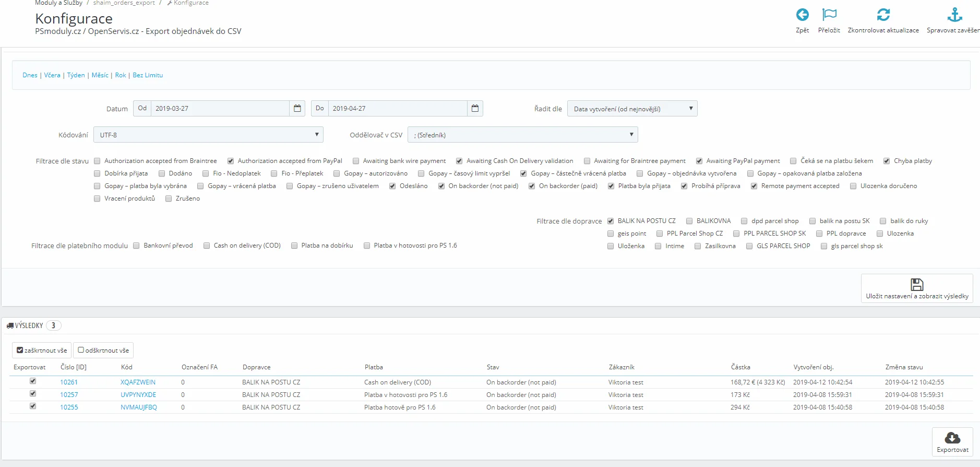Enable the Zrušeno status filter
Image resolution: width=980 pixels, height=467 pixels.
click(x=169, y=199)
